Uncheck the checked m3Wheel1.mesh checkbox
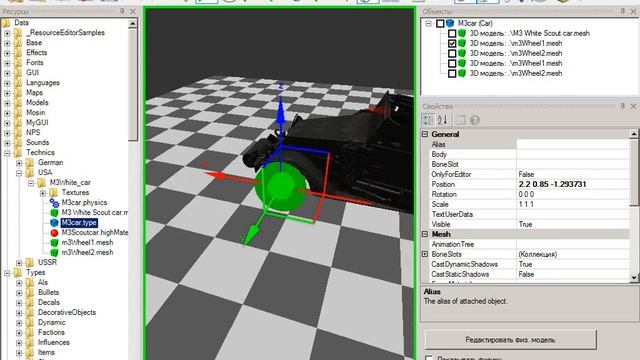This screenshot has width=640, height=360. (452, 43)
